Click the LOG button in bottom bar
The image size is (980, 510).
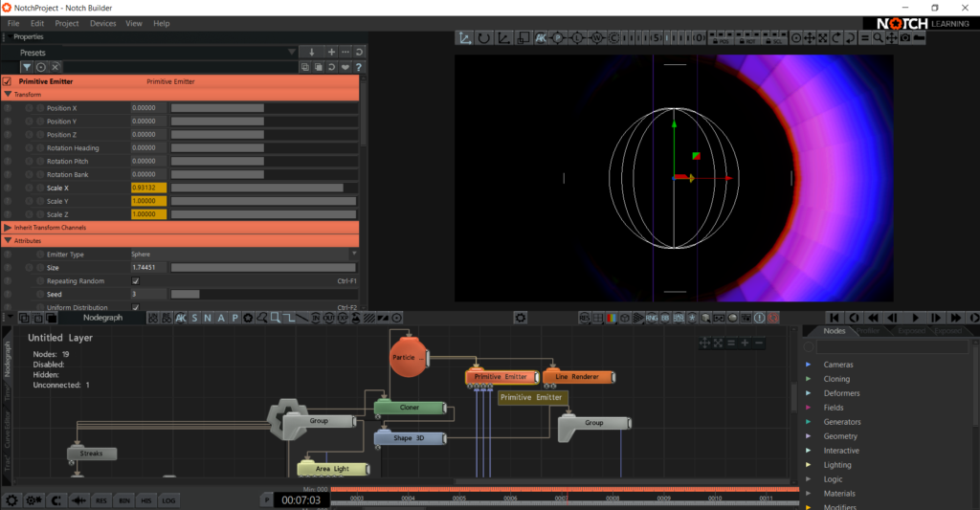(168, 500)
